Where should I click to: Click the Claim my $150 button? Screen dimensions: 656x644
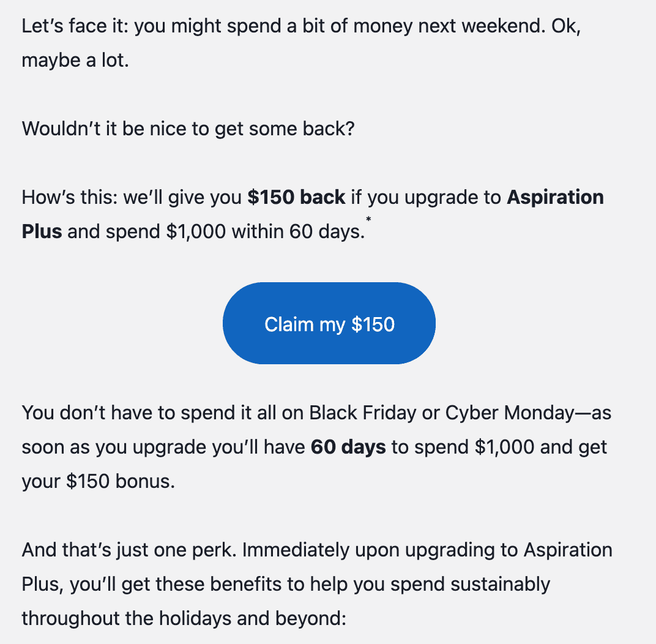tap(329, 323)
